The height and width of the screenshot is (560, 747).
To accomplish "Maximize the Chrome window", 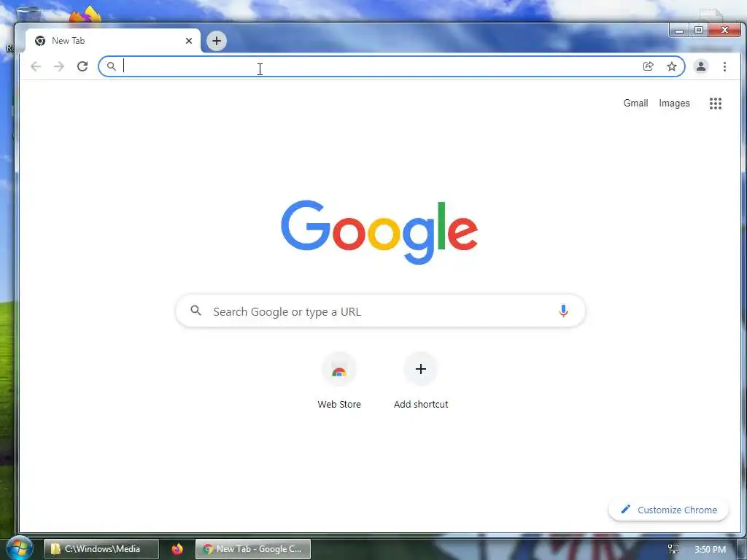I will pos(698,31).
